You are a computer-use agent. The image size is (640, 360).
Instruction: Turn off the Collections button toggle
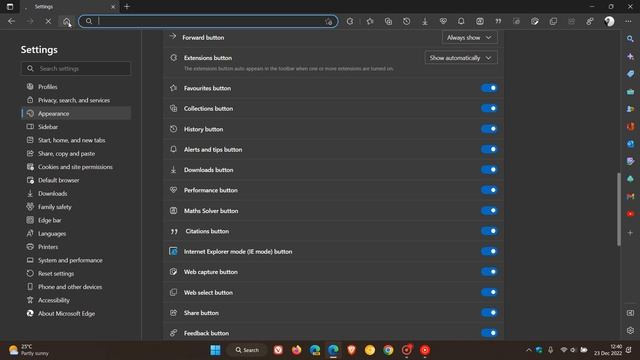pos(489,108)
